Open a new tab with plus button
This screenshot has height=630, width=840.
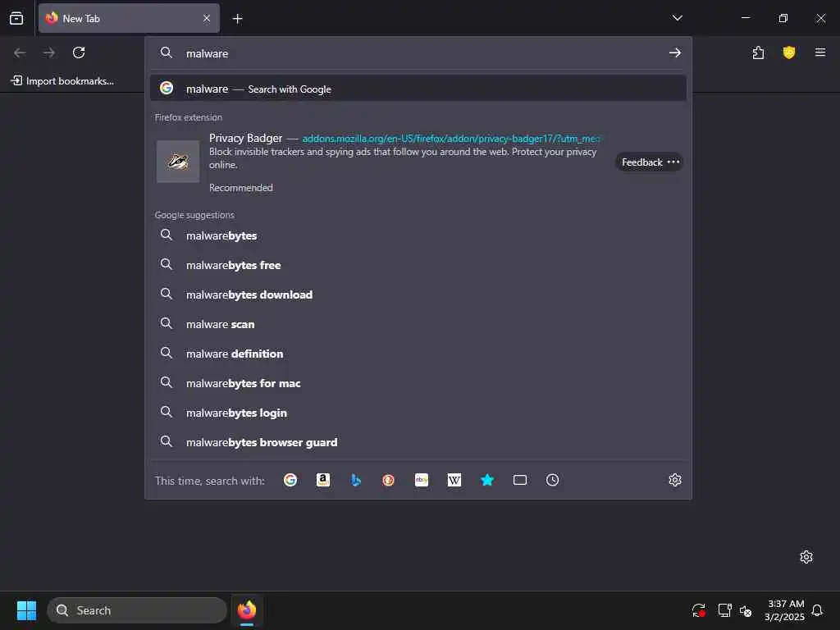pos(237,19)
